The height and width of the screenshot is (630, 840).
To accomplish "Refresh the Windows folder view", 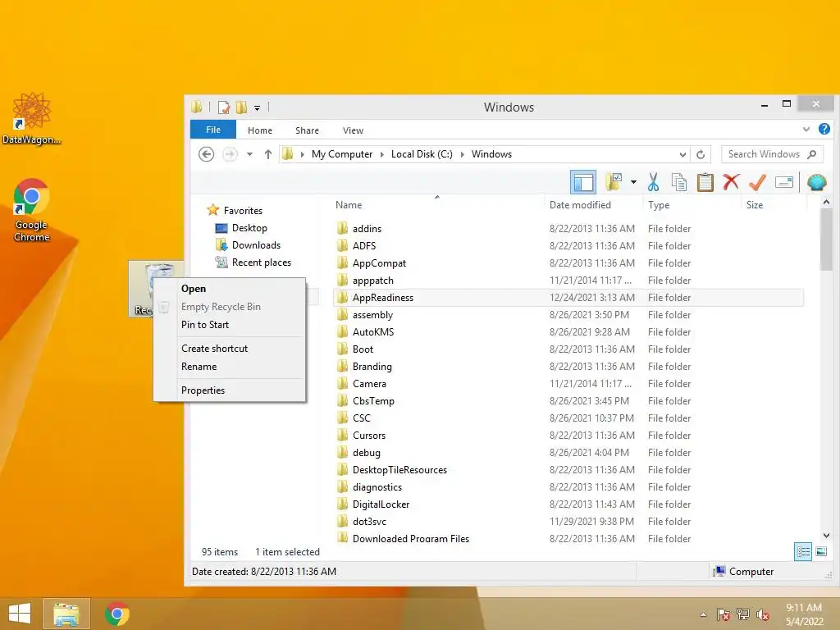I will [701, 154].
